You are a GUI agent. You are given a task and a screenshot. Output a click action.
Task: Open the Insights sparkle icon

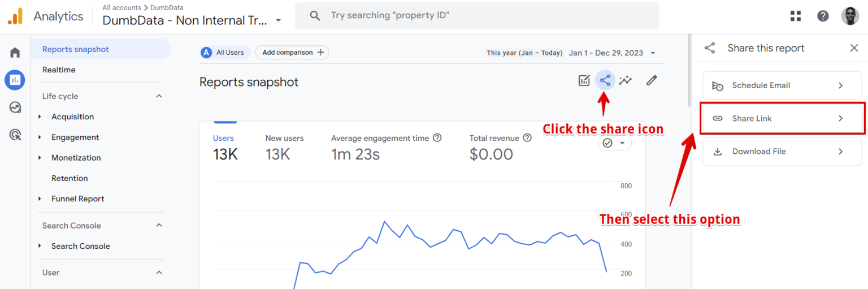coord(625,80)
